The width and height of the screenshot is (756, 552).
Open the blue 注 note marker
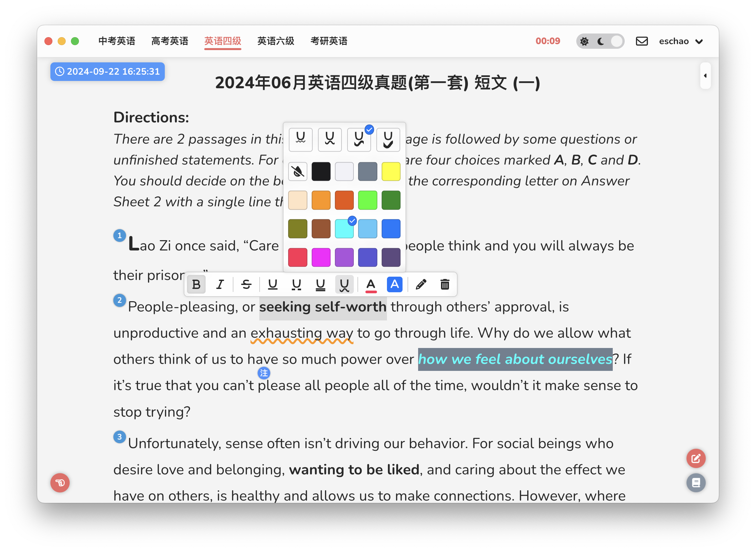click(x=264, y=373)
